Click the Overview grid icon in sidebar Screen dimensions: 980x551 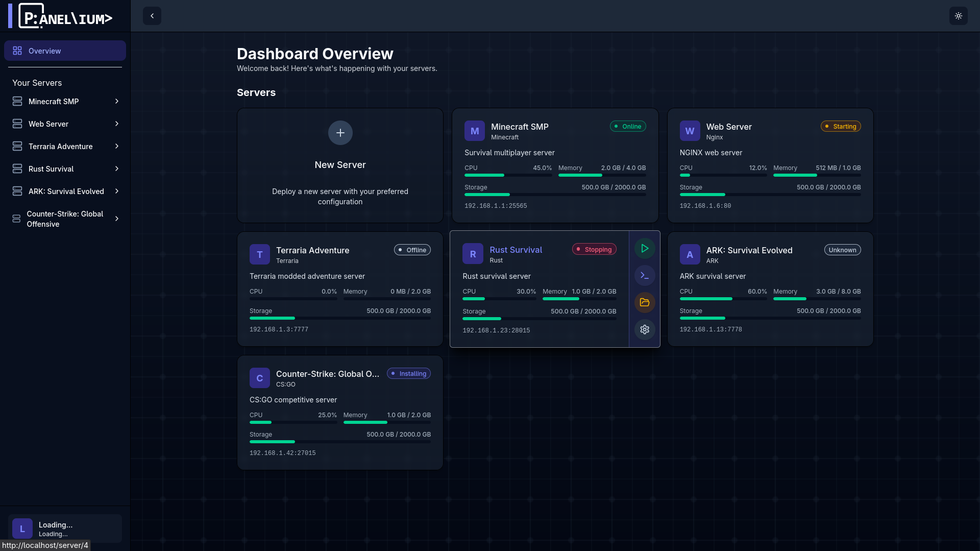17,51
